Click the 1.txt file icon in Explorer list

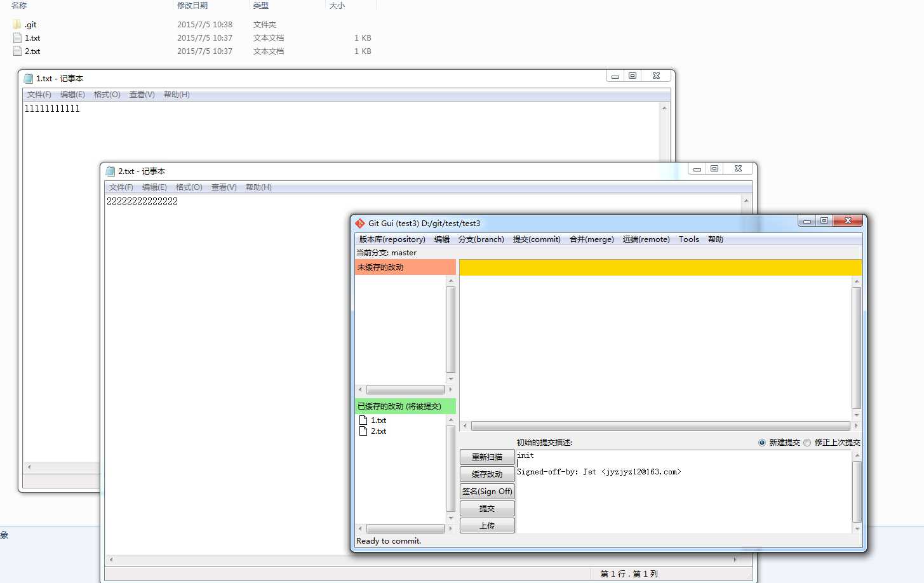pos(17,37)
